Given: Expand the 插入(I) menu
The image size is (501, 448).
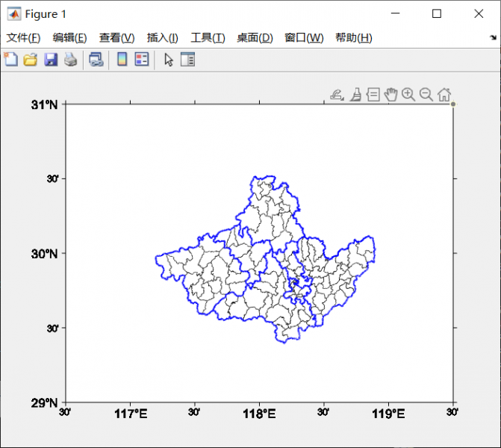Looking at the screenshot, I should [x=162, y=38].
